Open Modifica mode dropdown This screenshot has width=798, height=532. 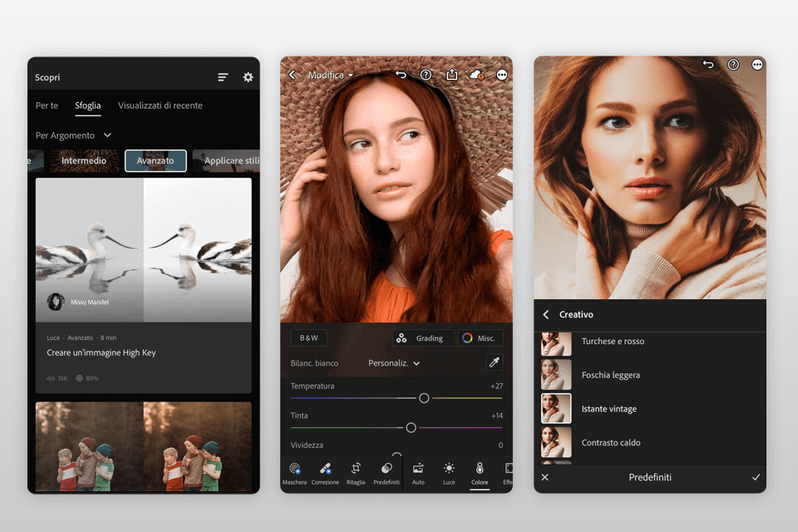pyautogui.click(x=330, y=75)
